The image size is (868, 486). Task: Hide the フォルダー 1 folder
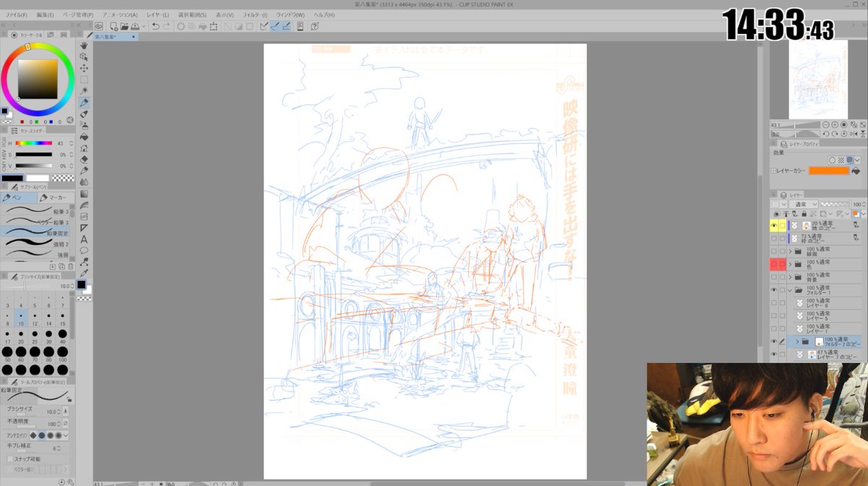pos(775,289)
